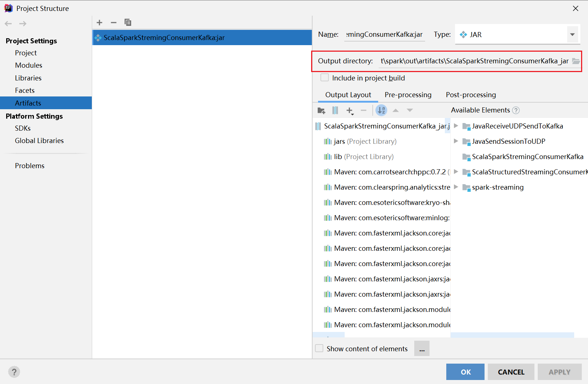This screenshot has width=588, height=384.
Task: Open the Libraries settings page
Action: point(28,78)
